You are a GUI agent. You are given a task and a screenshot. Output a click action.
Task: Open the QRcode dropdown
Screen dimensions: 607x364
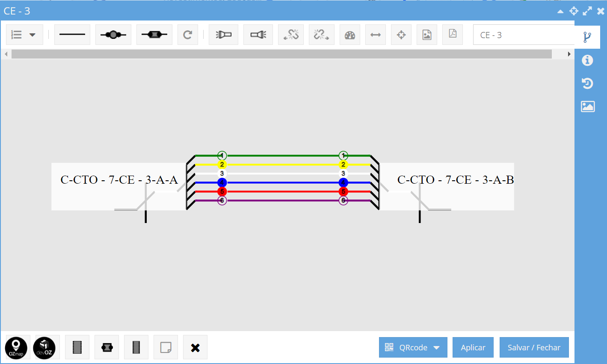413,347
